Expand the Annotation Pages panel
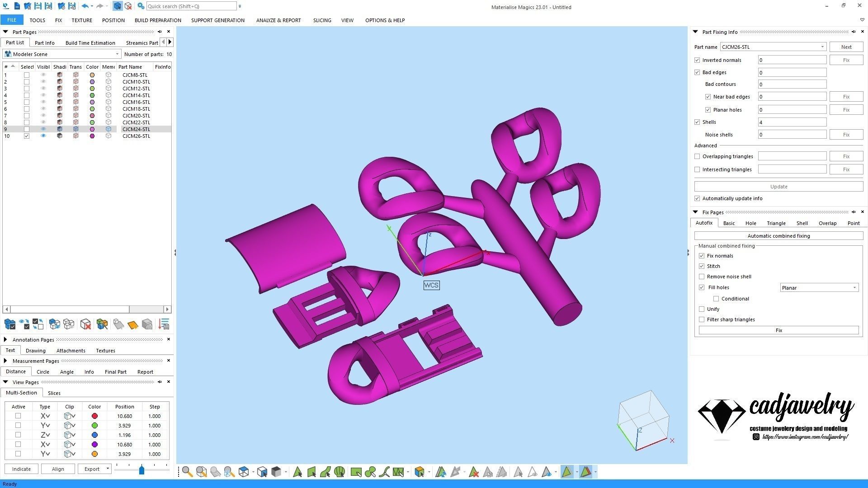The image size is (868, 488). 5,339
